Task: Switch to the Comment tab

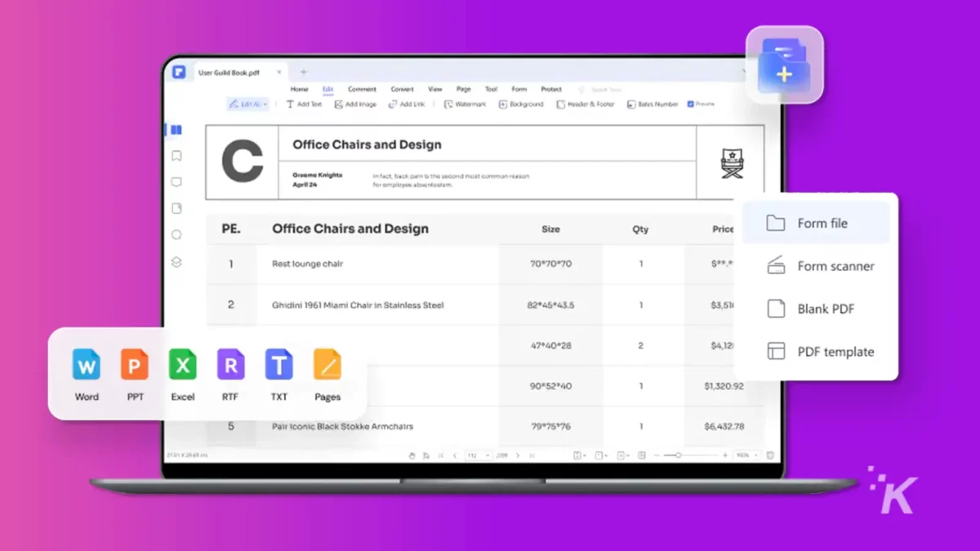Action: [362, 89]
